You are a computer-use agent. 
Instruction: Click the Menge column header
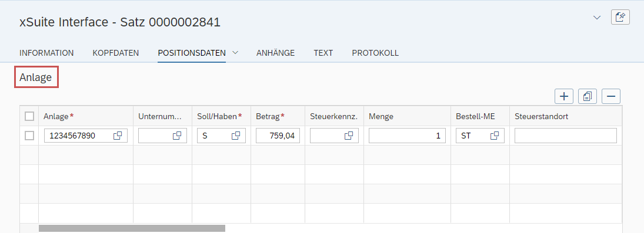click(x=407, y=116)
